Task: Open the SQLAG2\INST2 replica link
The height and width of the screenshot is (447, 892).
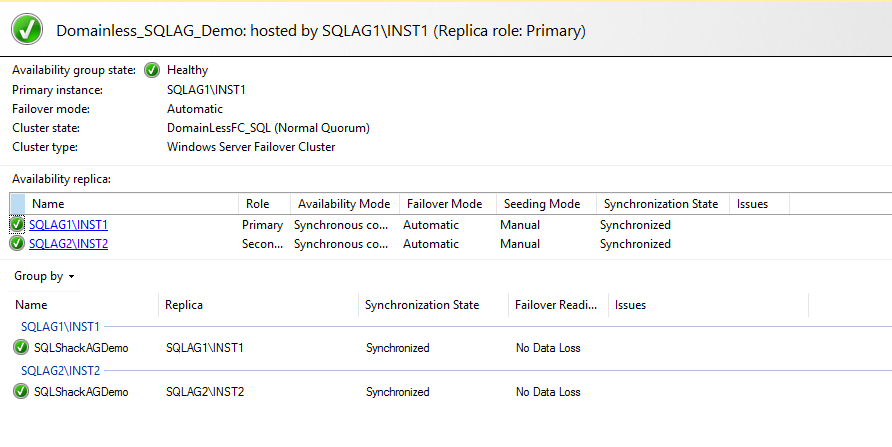Action: (68, 243)
